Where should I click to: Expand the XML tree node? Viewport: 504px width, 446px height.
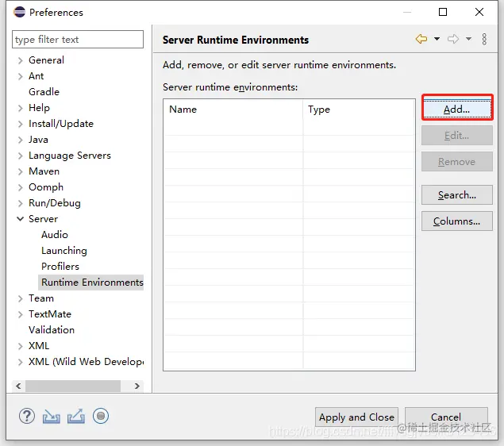(x=21, y=346)
